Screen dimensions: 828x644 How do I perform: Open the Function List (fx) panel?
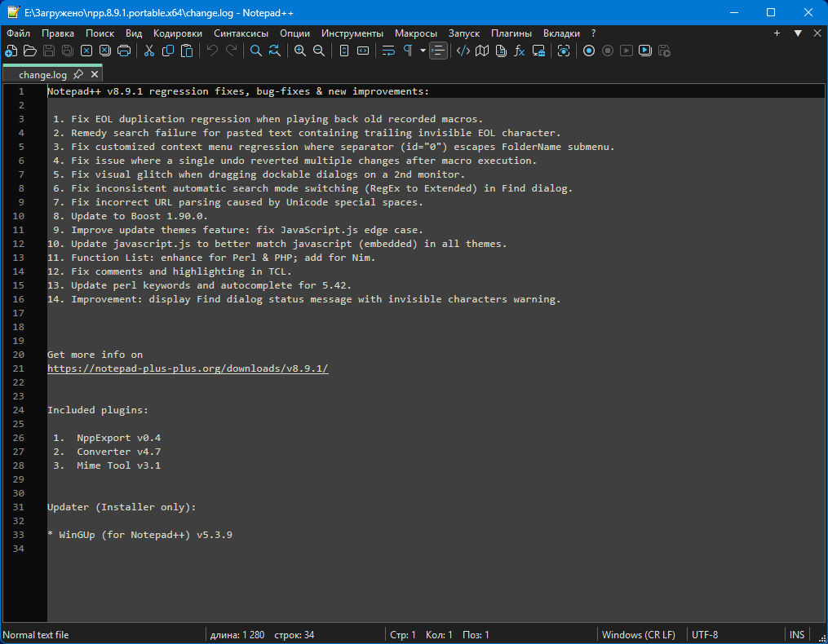tap(519, 51)
